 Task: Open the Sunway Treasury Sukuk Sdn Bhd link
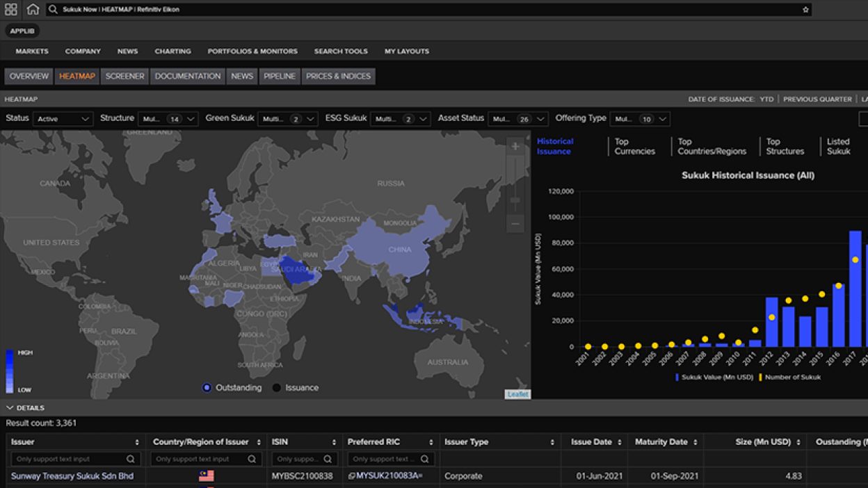point(74,475)
